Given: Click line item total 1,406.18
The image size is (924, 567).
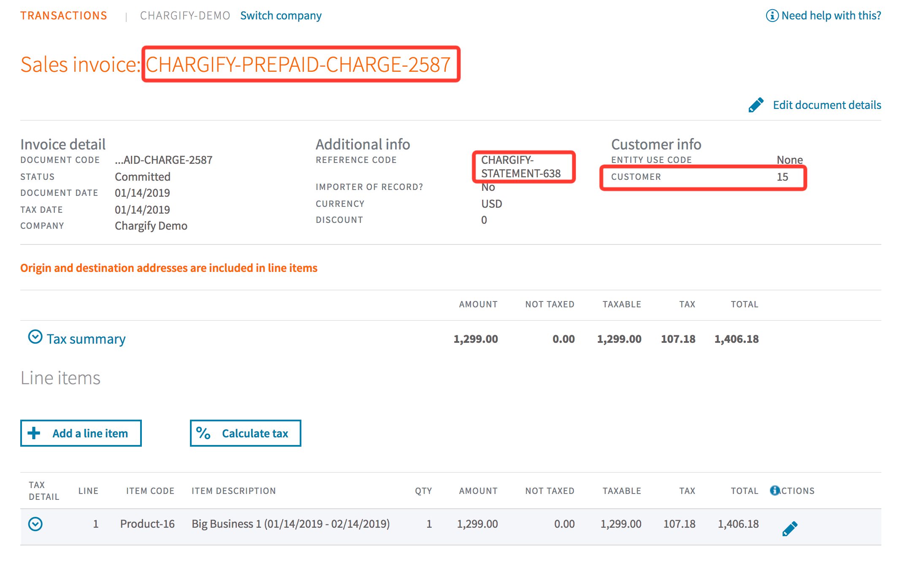Looking at the screenshot, I should 738,524.
